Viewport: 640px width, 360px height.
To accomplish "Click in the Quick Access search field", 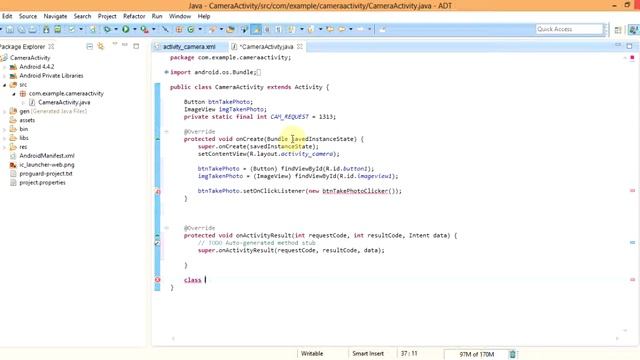I will point(569,29).
